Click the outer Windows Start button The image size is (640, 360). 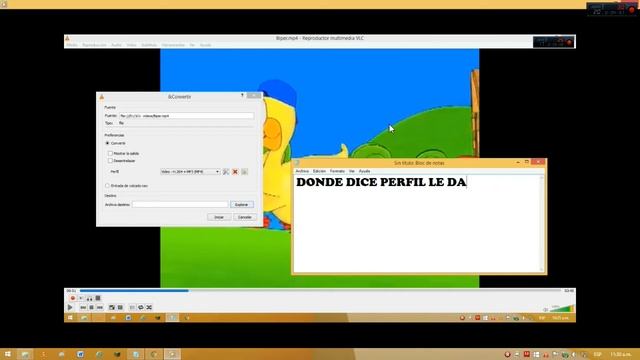tap(7, 354)
